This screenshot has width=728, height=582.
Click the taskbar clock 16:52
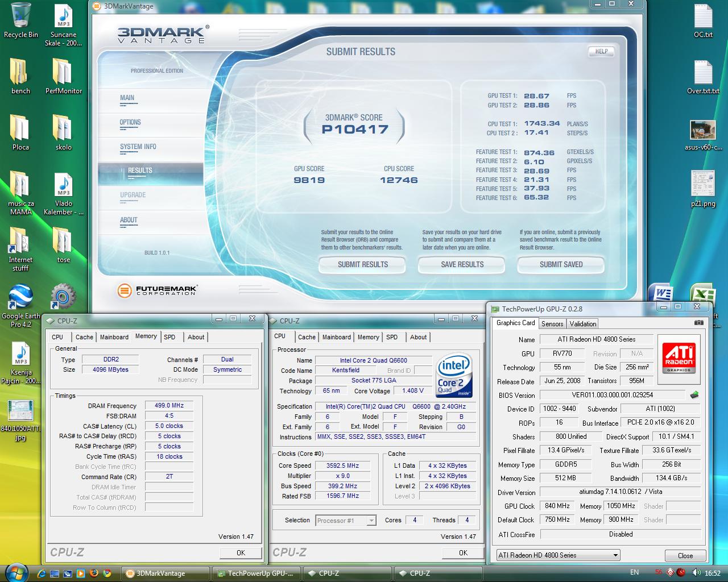click(x=712, y=573)
